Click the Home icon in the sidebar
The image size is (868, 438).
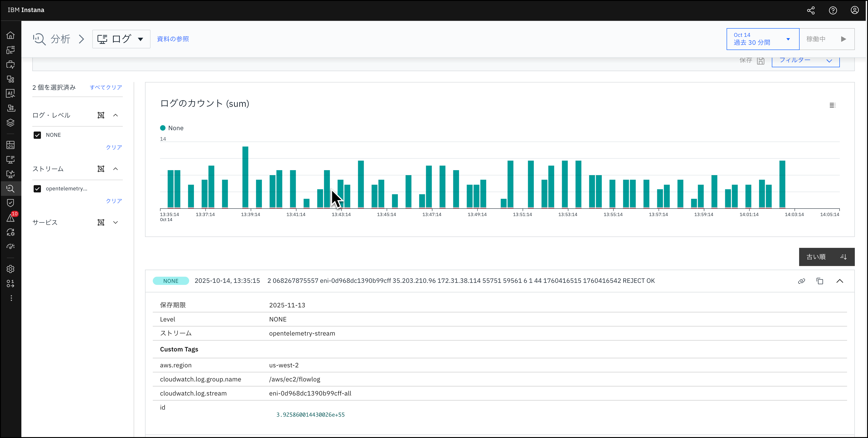(10, 35)
